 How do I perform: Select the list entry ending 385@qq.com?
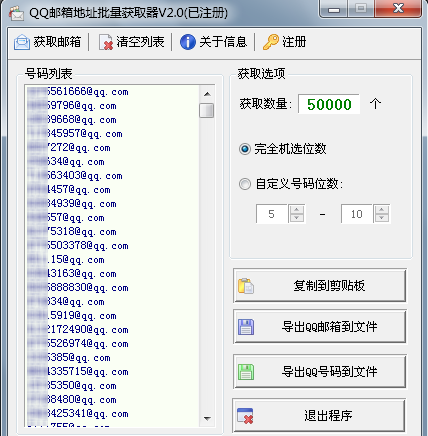click(x=69, y=358)
